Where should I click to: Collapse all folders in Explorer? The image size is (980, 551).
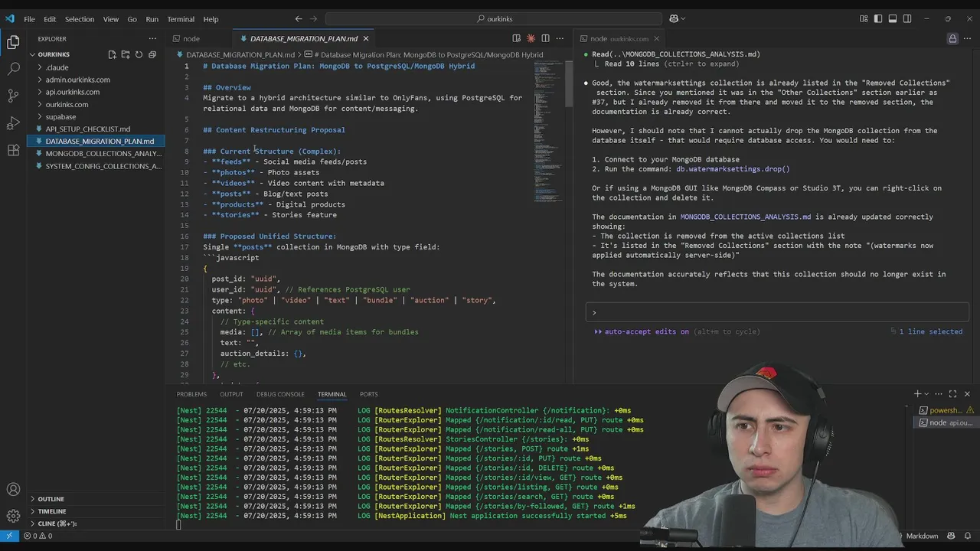[x=152, y=54]
